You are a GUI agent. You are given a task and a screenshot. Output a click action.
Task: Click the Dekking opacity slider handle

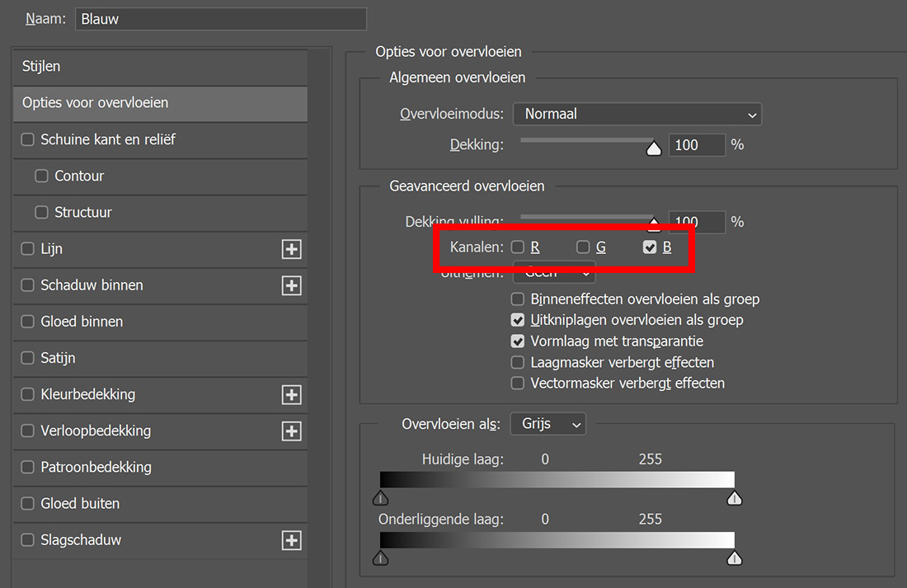[x=654, y=149]
